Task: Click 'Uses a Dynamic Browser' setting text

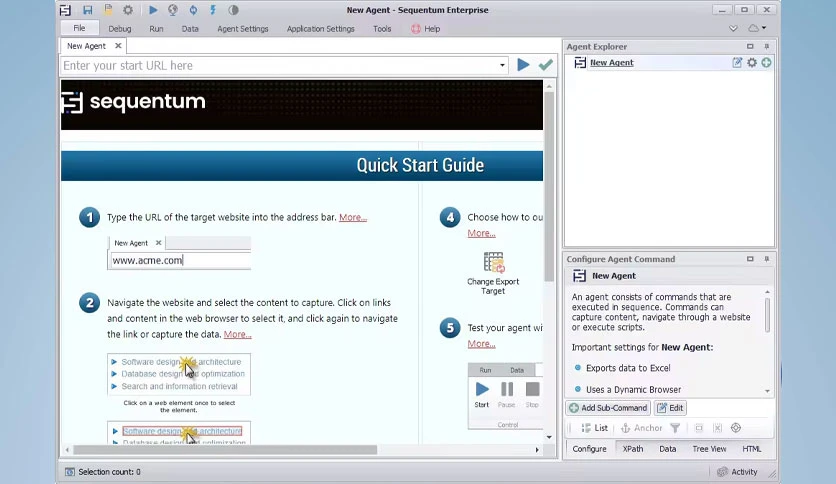Action: tap(633, 390)
